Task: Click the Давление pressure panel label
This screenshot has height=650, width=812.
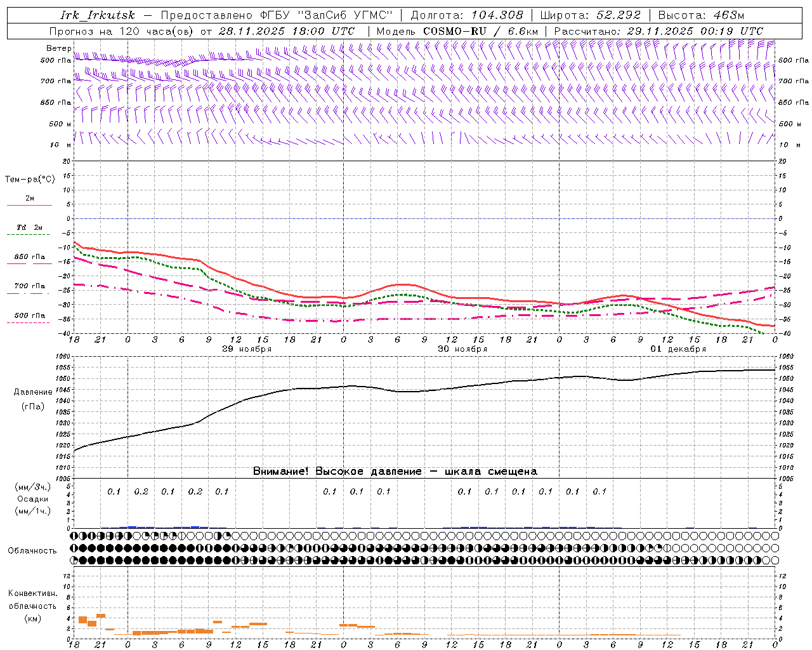Action: 33,392
